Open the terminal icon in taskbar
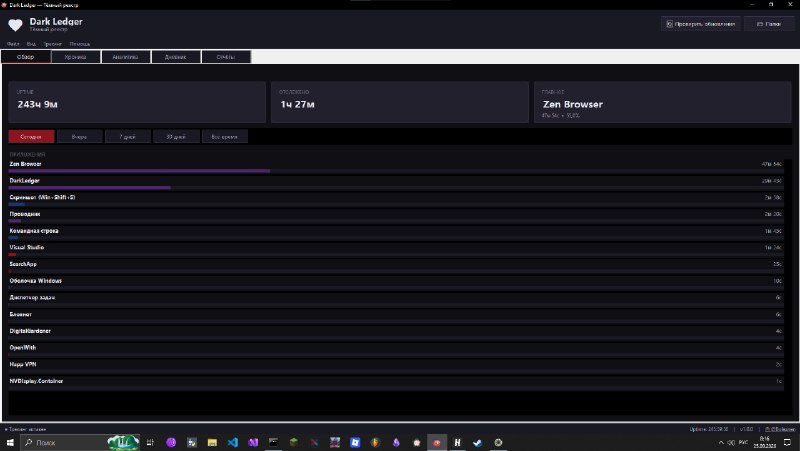The height and width of the screenshot is (451, 800). pos(273,442)
